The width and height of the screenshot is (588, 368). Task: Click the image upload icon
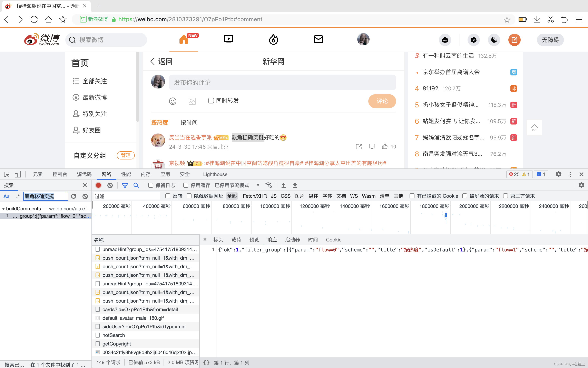pyautogui.click(x=192, y=101)
